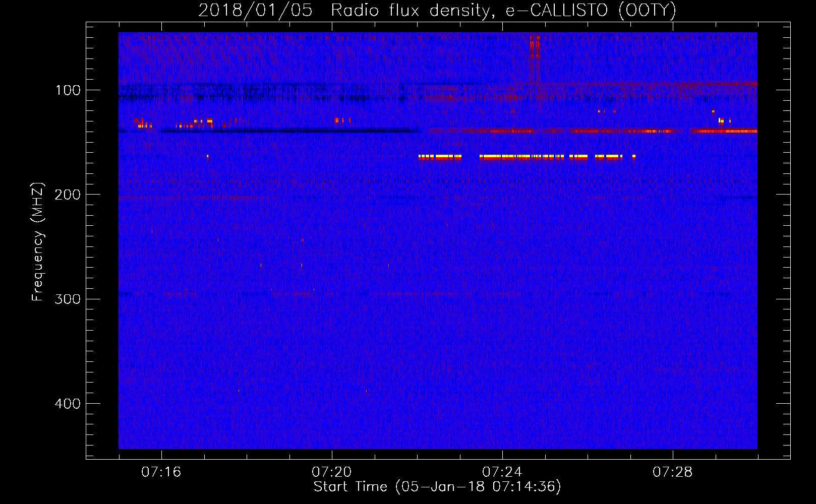Click the 07:16 time tick label

161,472
